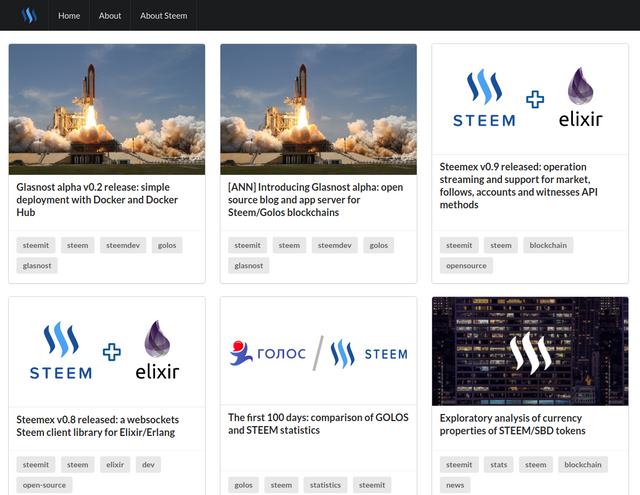Select golos tag on first 100 days card
The width and height of the screenshot is (640, 495).
(244, 485)
